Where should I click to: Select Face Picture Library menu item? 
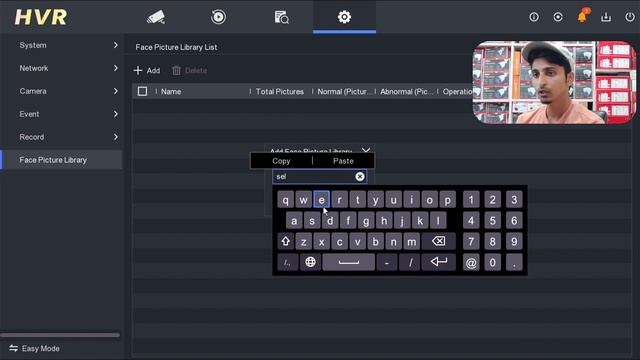(x=61, y=160)
